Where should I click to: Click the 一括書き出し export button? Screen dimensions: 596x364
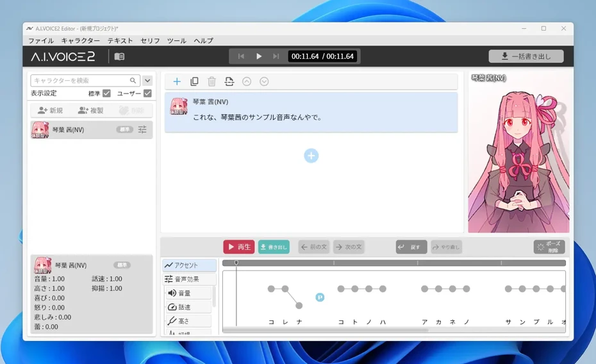(526, 56)
